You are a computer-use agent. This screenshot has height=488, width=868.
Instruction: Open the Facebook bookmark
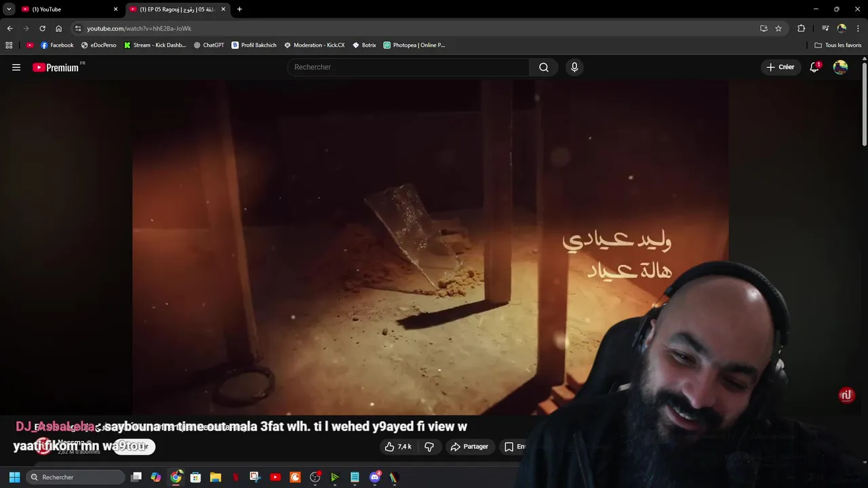click(x=57, y=45)
